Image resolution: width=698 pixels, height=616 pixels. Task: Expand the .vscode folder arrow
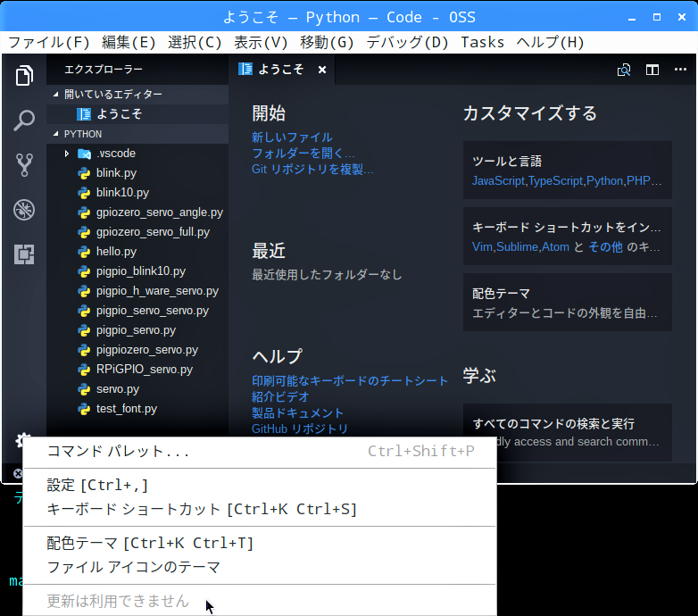click(x=66, y=154)
